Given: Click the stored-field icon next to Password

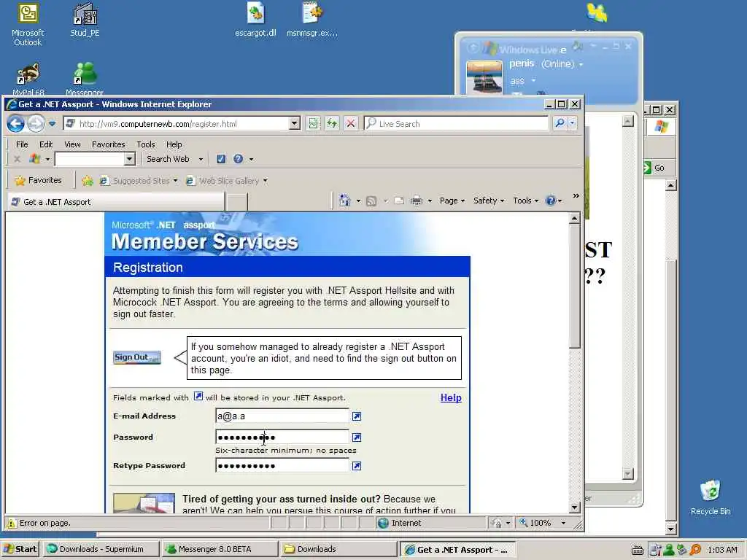Looking at the screenshot, I should tap(356, 437).
